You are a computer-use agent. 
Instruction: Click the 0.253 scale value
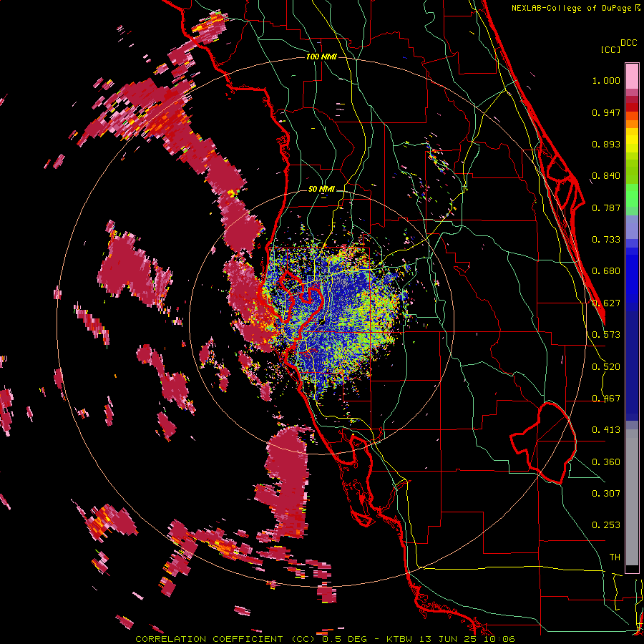coord(606,525)
